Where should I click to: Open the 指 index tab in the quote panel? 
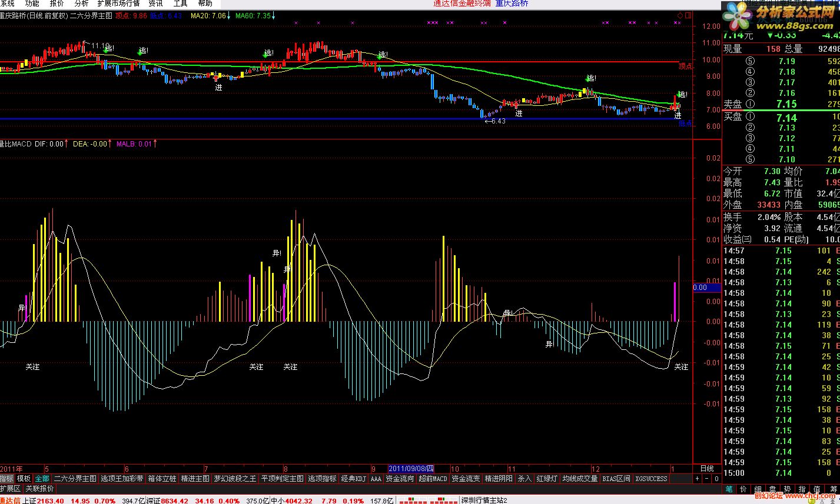coord(802,489)
